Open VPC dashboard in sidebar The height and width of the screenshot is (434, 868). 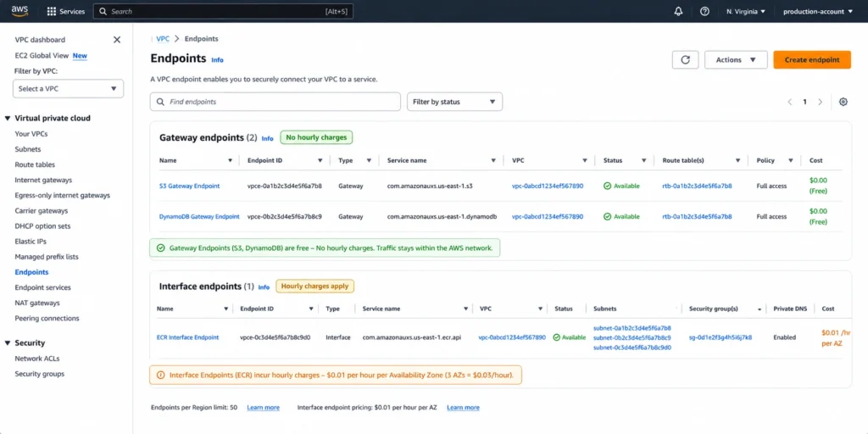pos(40,40)
